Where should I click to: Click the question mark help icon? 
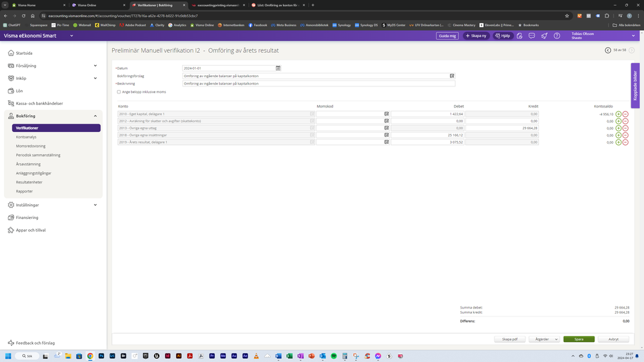click(557, 36)
